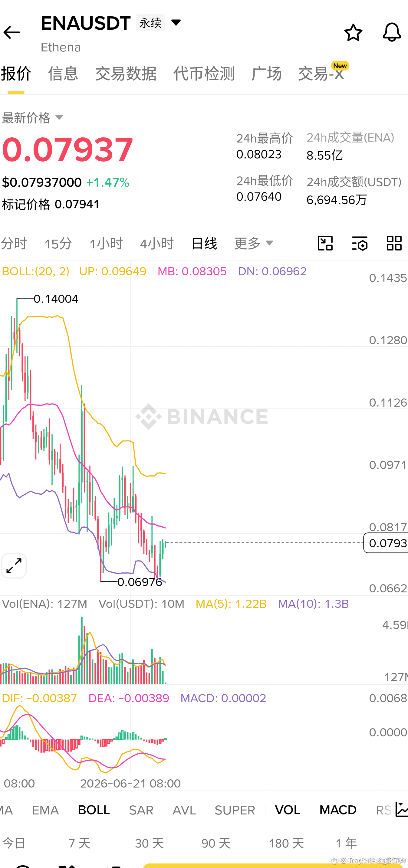The image size is (408, 868).
Task: Open indicator chart icon beside RSI
Action: [x=401, y=809]
